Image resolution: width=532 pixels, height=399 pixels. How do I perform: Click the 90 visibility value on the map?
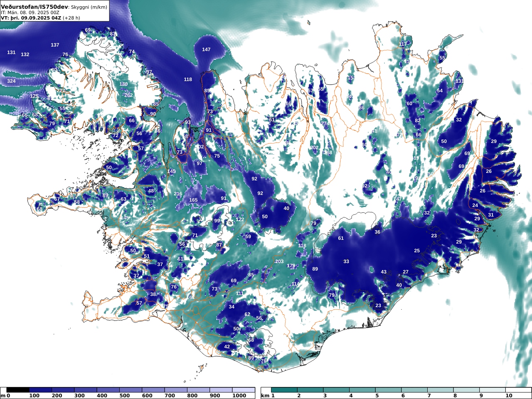pyautogui.click(x=153, y=114)
